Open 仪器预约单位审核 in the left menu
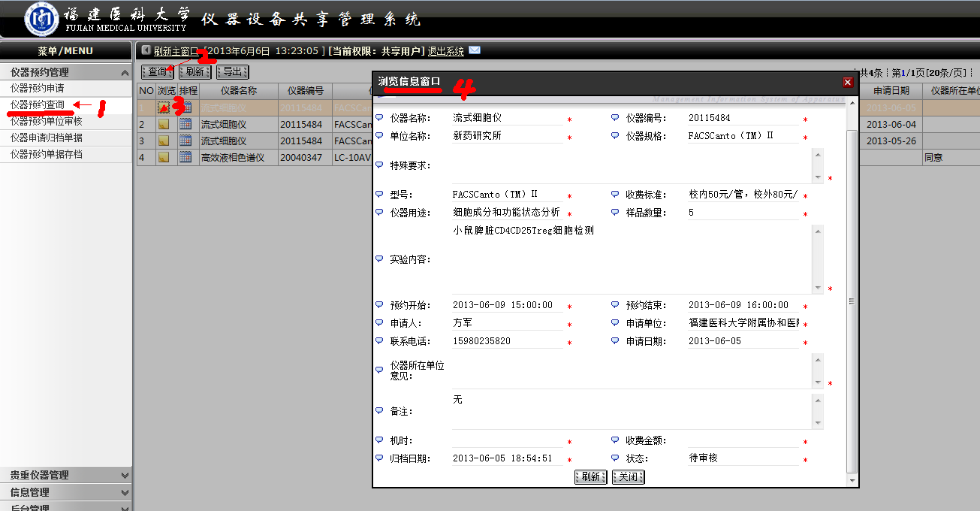 (46, 121)
